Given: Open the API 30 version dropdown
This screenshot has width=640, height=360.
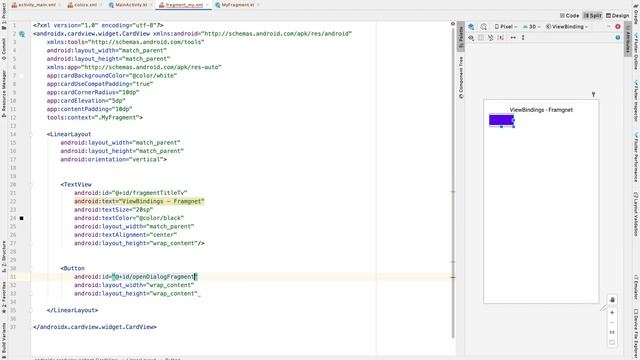Looking at the screenshot, I should (x=531, y=27).
